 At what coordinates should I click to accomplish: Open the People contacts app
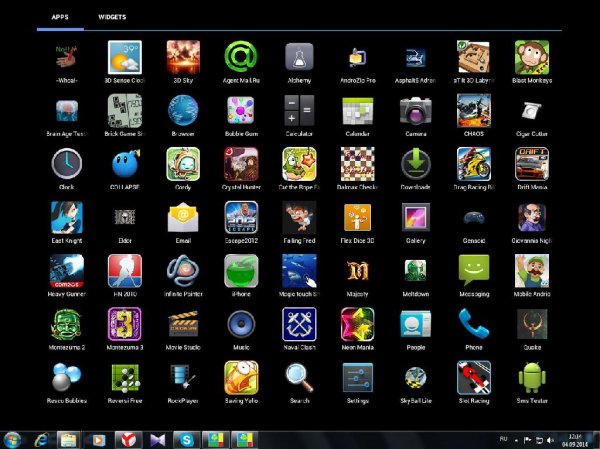[416, 324]
